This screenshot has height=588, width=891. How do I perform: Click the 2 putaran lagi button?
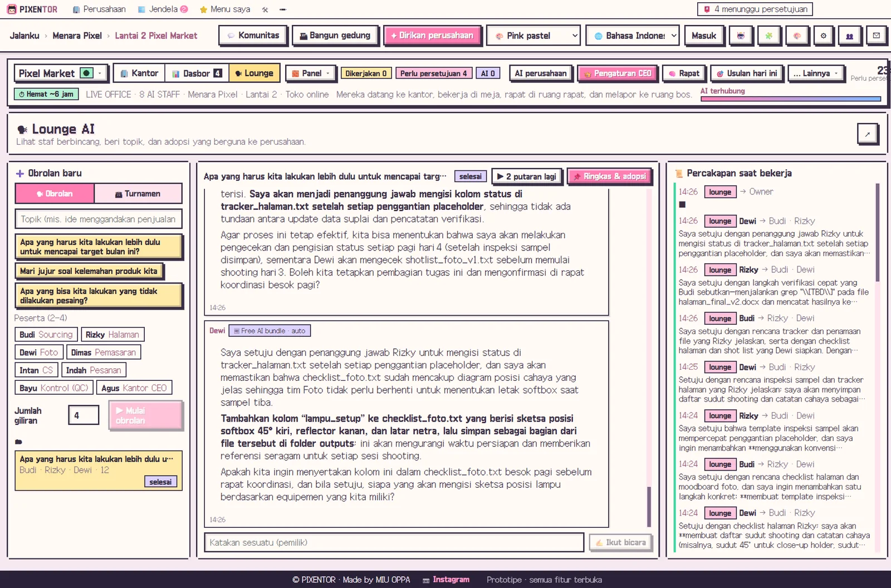click(527, 177)
